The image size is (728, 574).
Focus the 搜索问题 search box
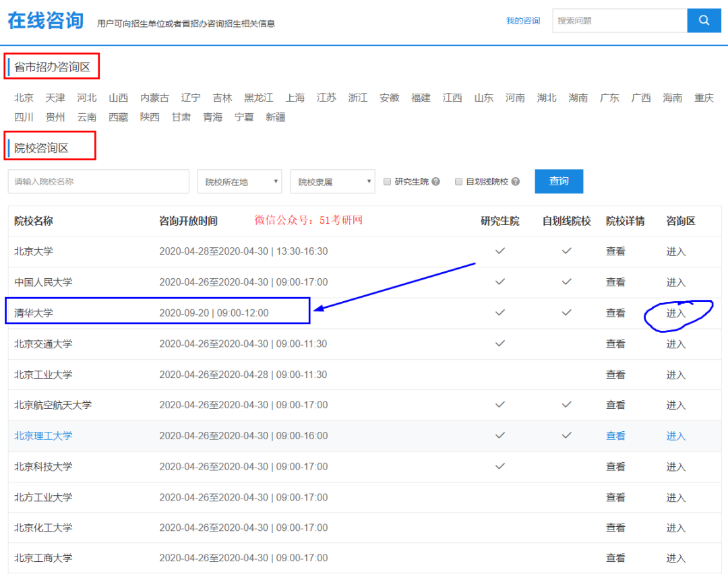[619, 21]
